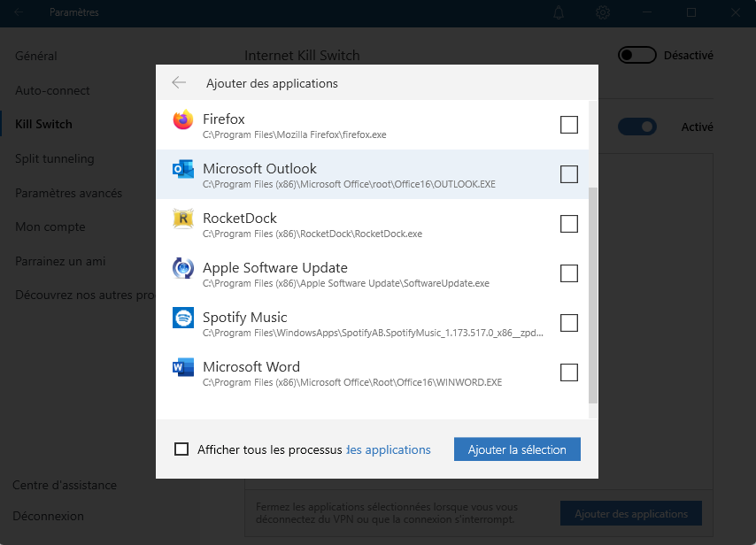Viewport: 756px width, 545px height.
Task: Click Firefox path C:\Program Files\Mozilla Firefox
Action: pyautogui.click(x=295, y=135)
